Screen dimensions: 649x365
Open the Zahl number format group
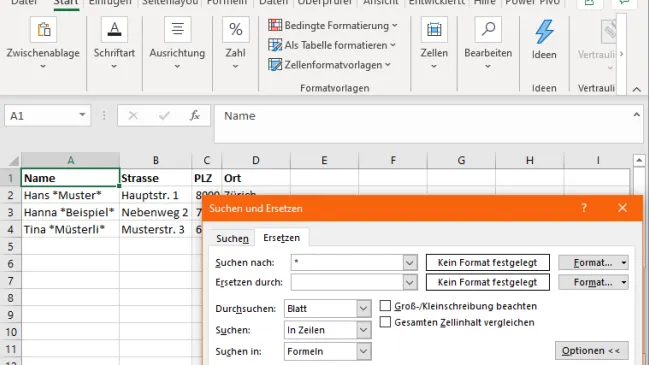236,43
